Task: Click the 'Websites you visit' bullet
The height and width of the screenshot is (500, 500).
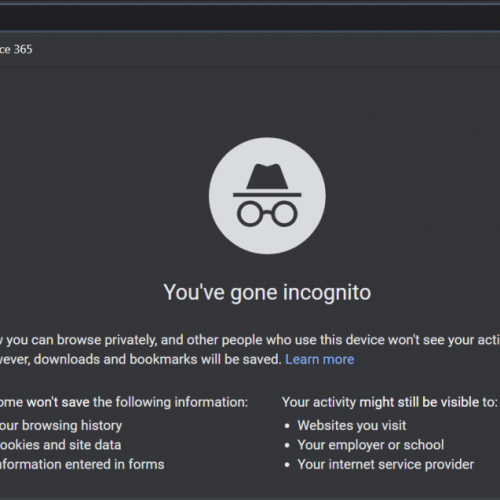Action: pos(352,425)
